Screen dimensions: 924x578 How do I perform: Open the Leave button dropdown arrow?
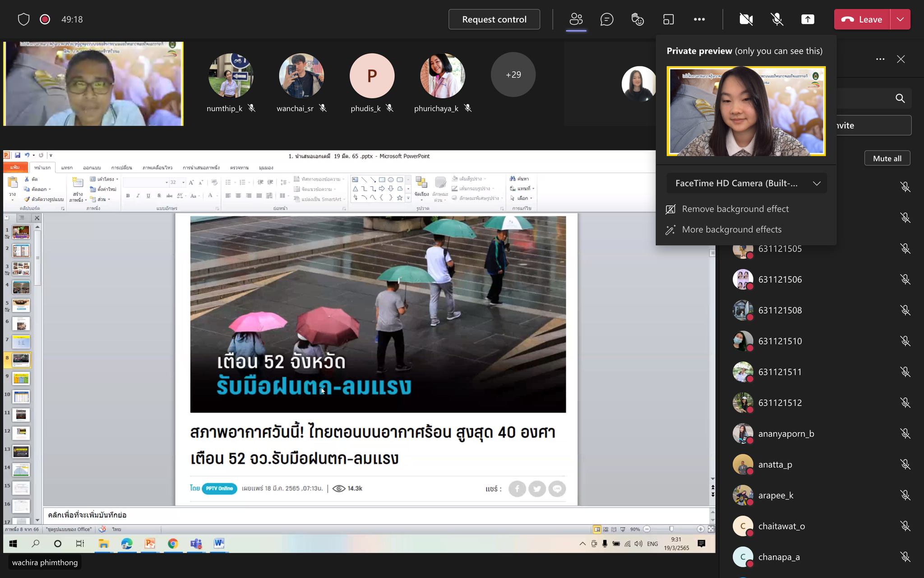[900, 19]
